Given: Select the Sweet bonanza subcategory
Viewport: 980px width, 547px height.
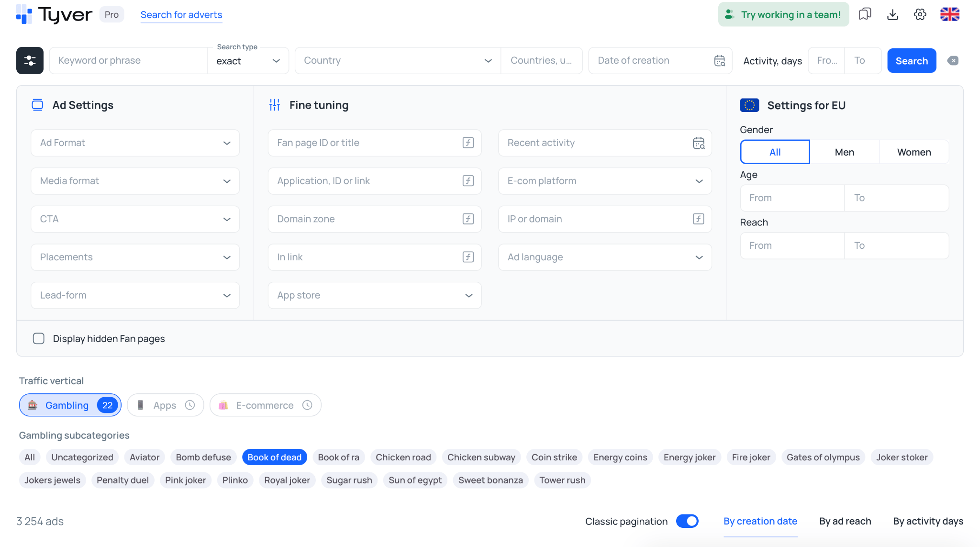Looking at the screenshot, I should tap(490, 480).
